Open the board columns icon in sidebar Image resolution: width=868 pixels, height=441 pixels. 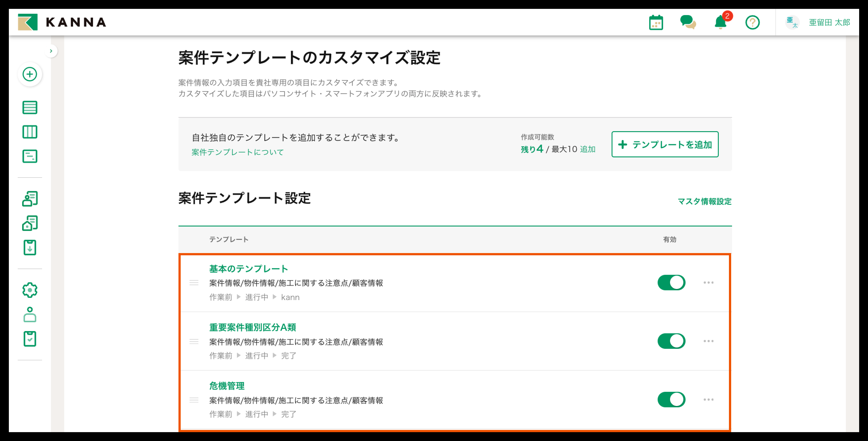tap(30, 132)
